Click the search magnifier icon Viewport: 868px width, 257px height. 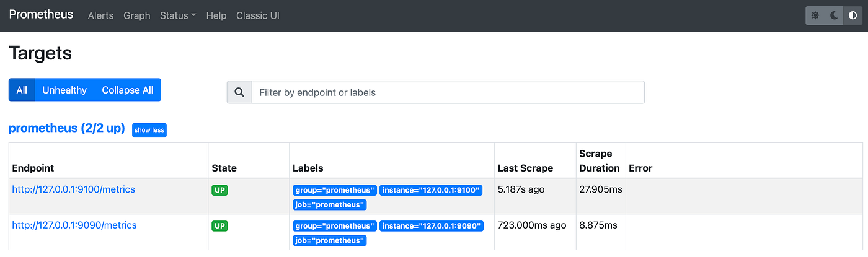pos(239,92)
